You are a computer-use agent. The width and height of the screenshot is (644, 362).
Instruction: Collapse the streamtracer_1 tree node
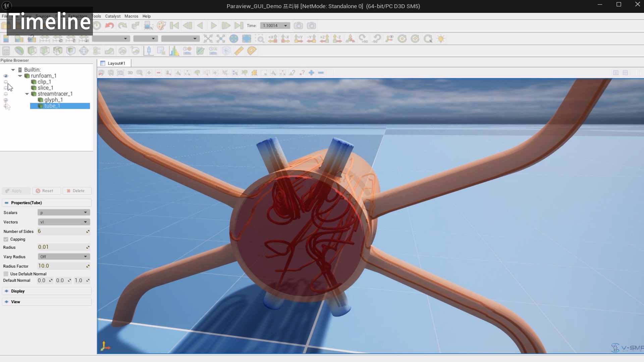(27, 94)
